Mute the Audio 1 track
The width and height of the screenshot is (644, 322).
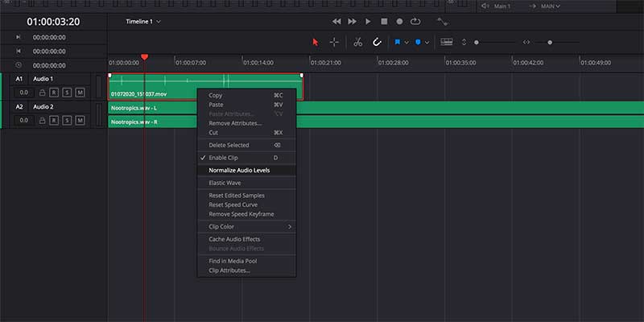(80, 93)
